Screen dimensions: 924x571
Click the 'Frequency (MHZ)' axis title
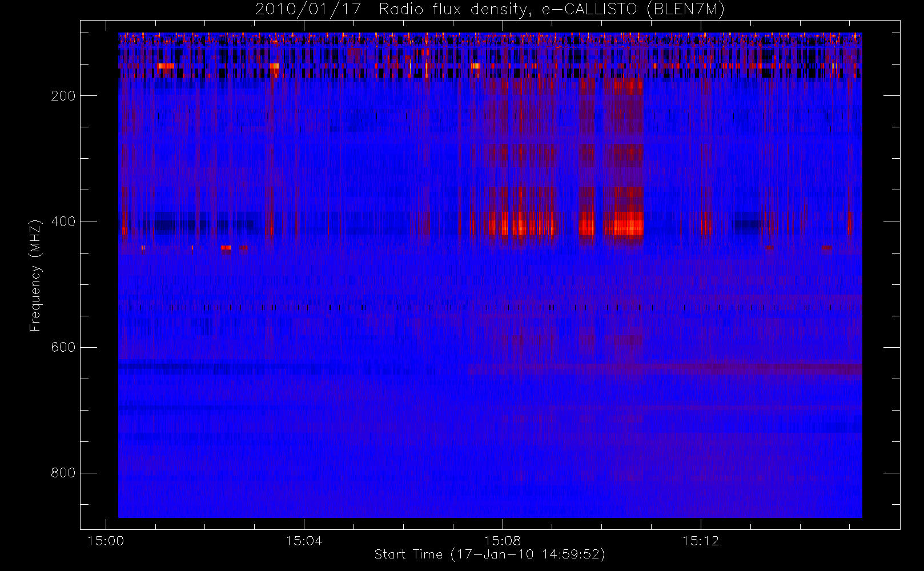click(35, 275)
